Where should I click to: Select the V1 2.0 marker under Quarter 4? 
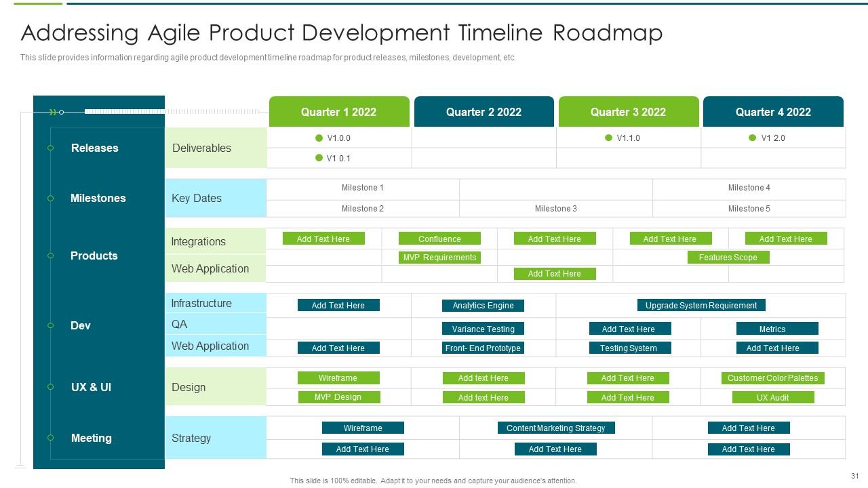coord(753,138)
